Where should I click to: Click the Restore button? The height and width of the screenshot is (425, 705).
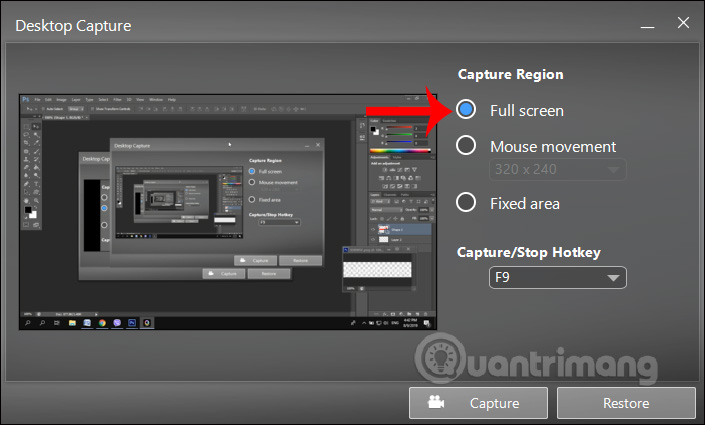pyautogui.click(x=626, y=403)
